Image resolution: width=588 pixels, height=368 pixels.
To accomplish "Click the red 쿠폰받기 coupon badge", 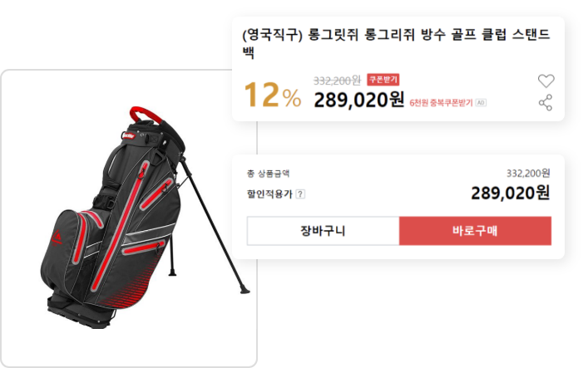I will click(383, 80).
